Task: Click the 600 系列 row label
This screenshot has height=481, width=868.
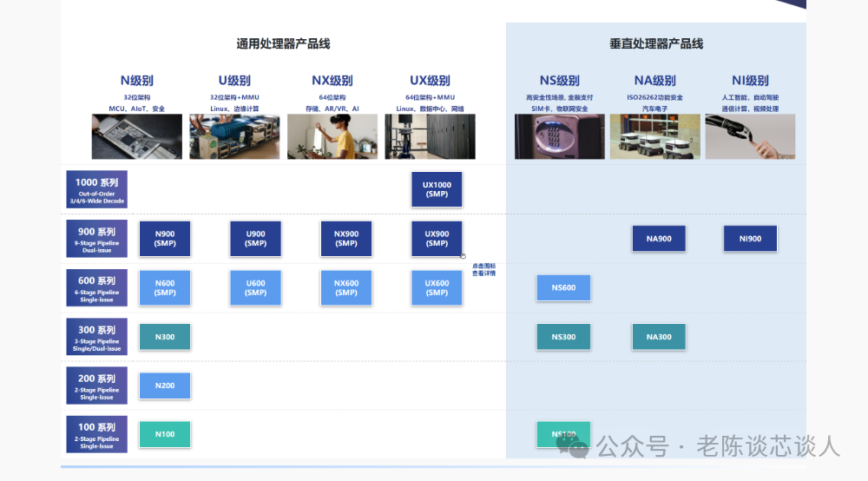Action: tap(97, 288)
